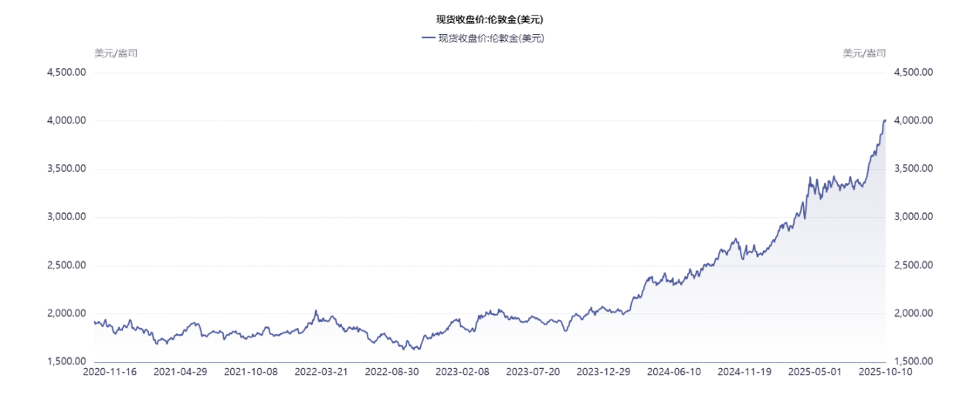
Task: Select the 2020-11-16 date on the x-axis
Action: (110, 371)
